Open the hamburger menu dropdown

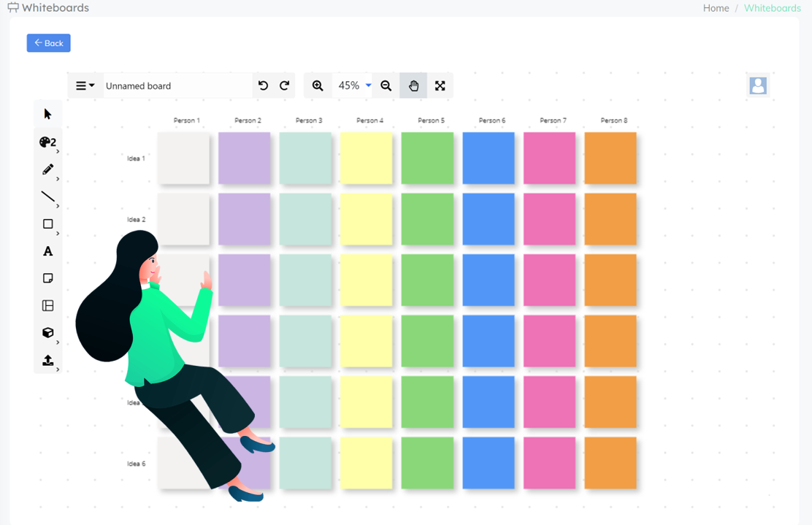pos(85,86)
